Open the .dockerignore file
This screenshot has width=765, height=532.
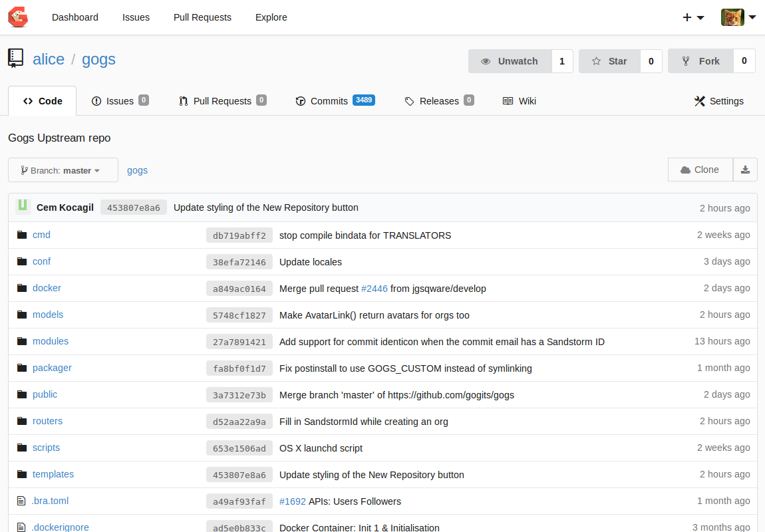pyautogui.click(x=61, y=527)
